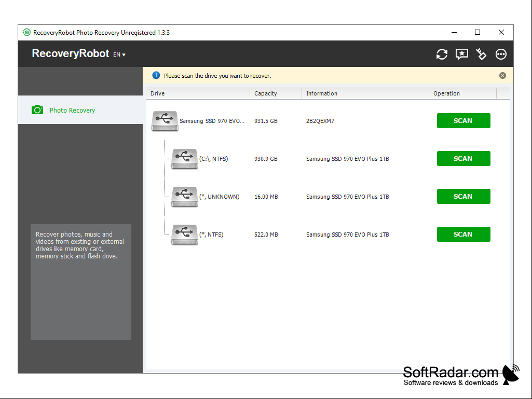The image size is (532, 399).
Task: Close the RecoveryRobot window
Action: coord(501,32)
